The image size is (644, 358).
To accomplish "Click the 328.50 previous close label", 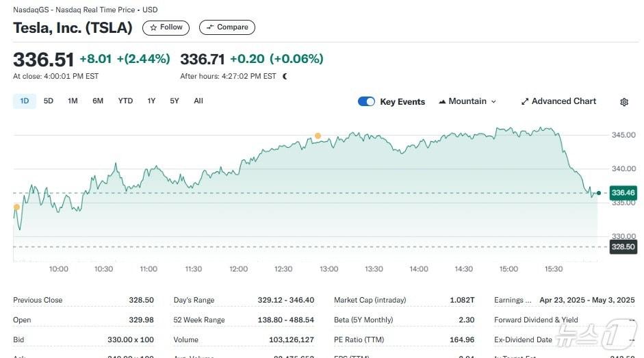I will click(623, 247).
